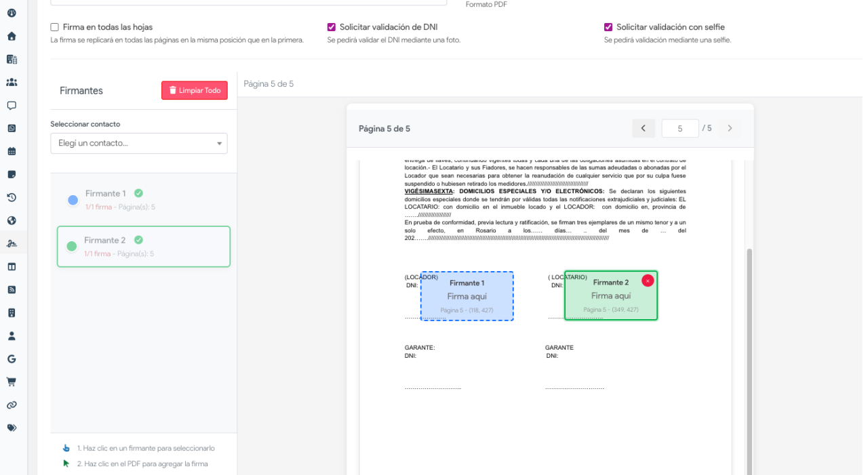Go to previous page with left chevron
Viewport: 868px width, 475px height.
[x=644, y=128]
